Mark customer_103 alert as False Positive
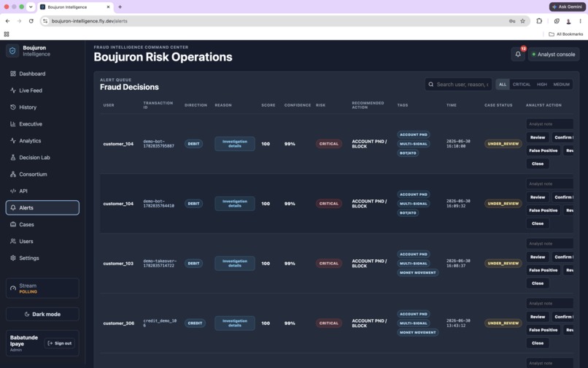588x368 pixels. [543, 270]
